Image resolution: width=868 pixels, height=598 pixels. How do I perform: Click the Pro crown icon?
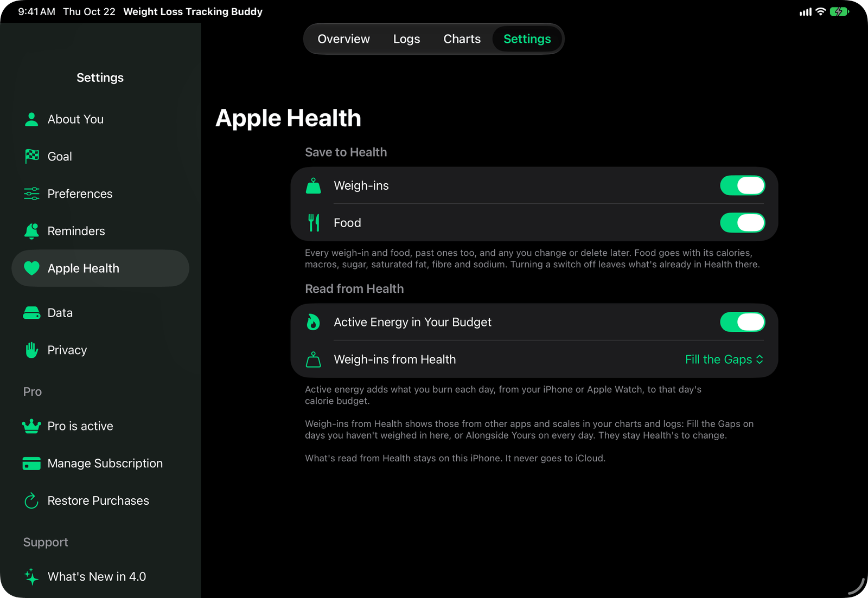31,426
